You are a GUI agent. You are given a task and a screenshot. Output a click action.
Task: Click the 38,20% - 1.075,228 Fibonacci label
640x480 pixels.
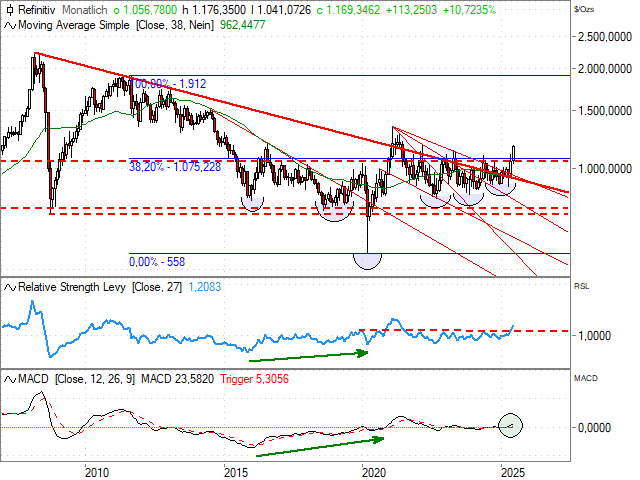coord(175,167)
